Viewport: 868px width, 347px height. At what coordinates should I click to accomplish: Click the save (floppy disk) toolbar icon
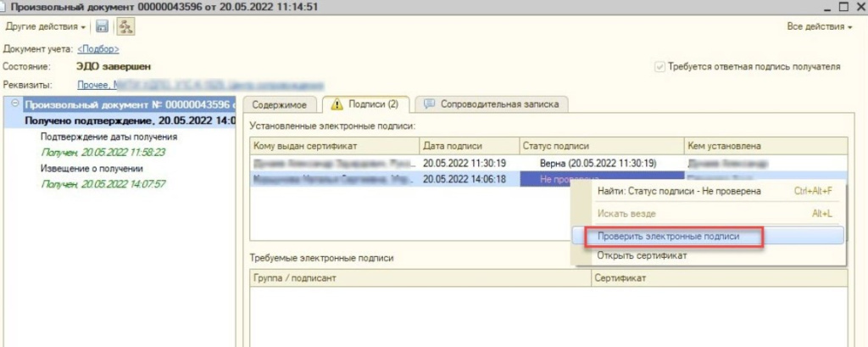pyautogui.click(x=102, y=27)
